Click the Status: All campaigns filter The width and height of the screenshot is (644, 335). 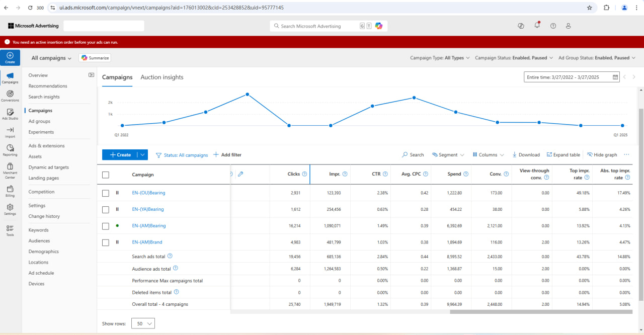tap(182, 155)
